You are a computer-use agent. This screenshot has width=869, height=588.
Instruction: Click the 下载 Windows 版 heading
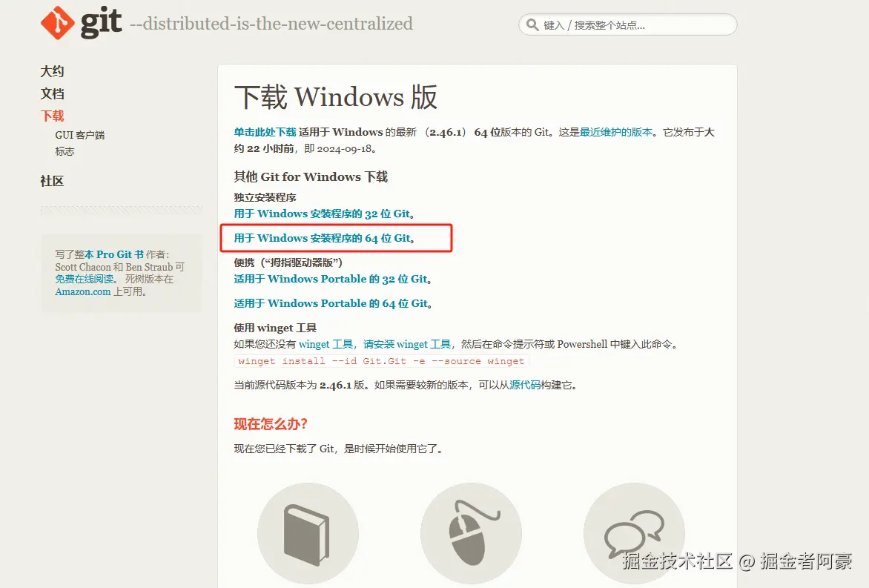pyautogui.click(x=336, y=97)
